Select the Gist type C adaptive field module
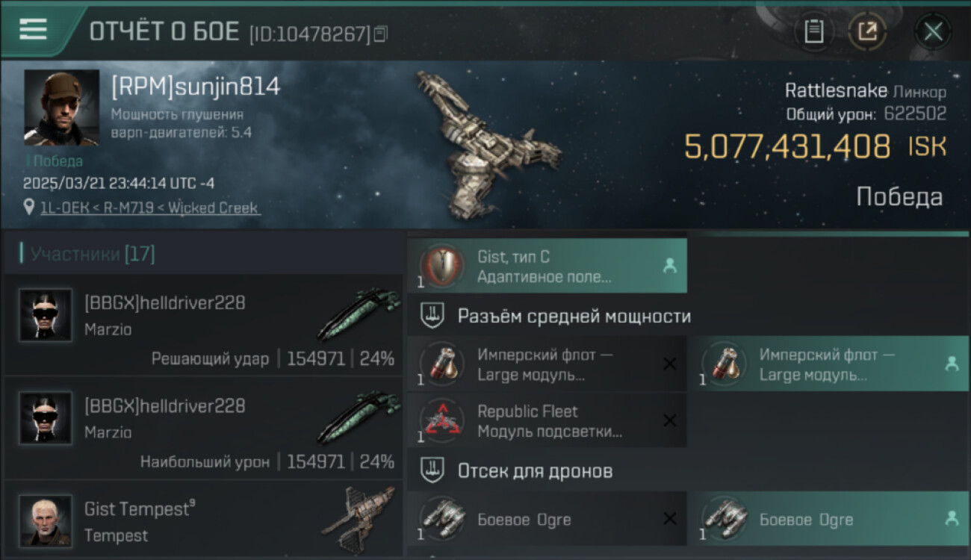The width and height of the screenshot is (971, 560). pyautogui.click(x=547, y=266)
